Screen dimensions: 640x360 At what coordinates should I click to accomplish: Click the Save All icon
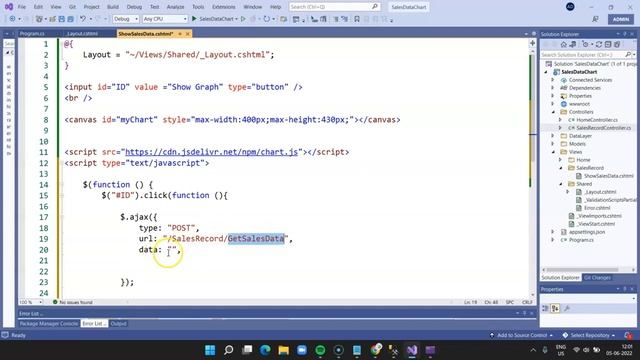(x=70, y=19)
